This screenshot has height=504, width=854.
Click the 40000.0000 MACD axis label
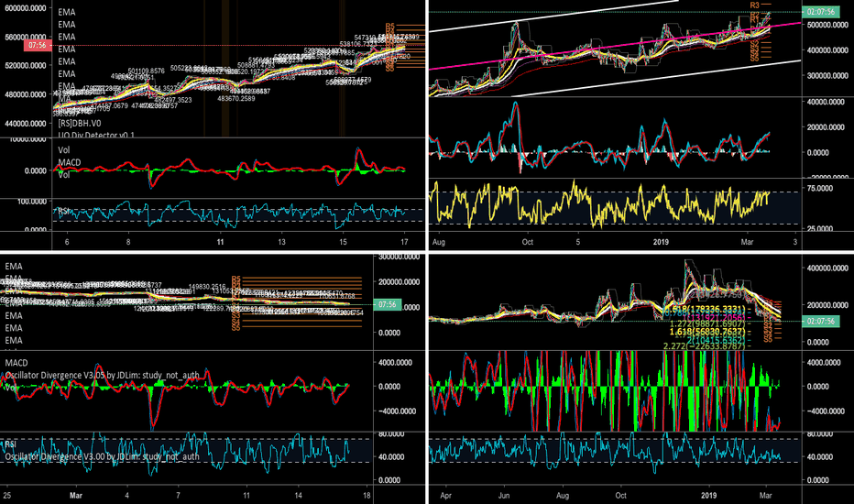[x=827, y=102]
